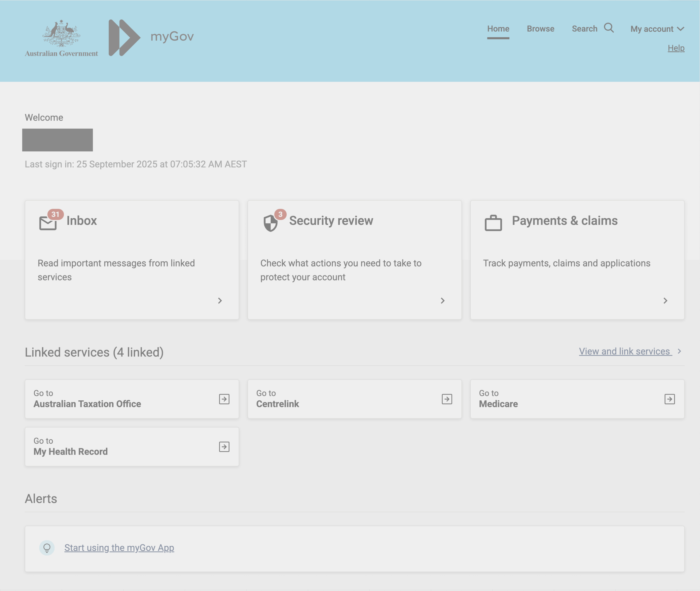Open the Search nav item

[x=584, y=29]
